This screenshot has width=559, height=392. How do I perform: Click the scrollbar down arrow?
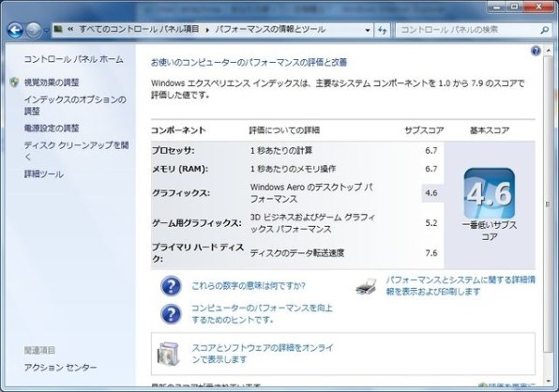click(x=548, y=382)
